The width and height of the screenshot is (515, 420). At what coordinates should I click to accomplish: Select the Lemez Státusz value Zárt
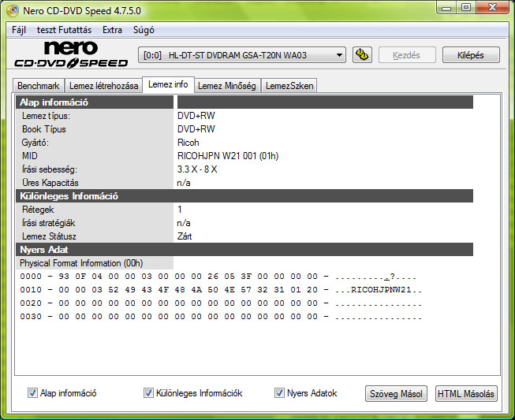[185, 236]
